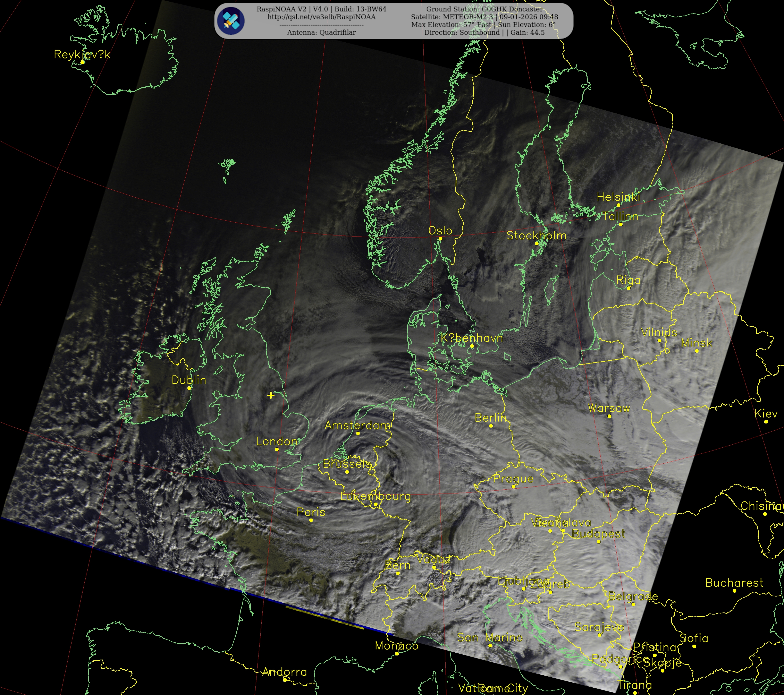Click the Warsaw city marker dot
The image size is (784, 695).
coord(609,416)
